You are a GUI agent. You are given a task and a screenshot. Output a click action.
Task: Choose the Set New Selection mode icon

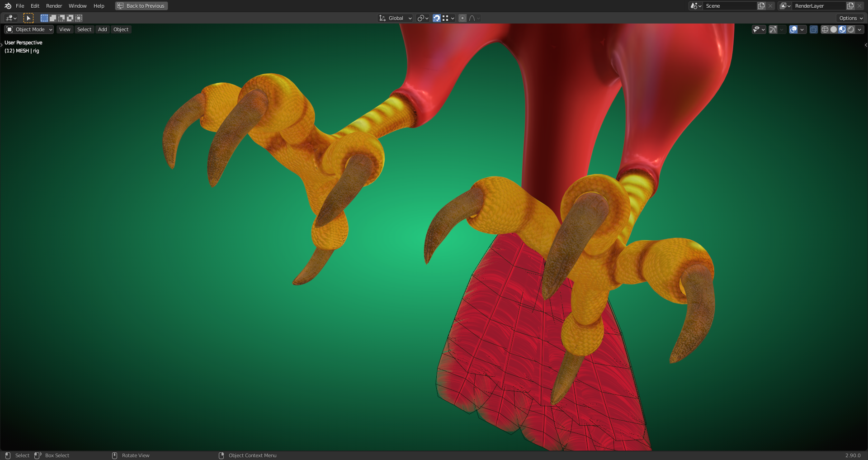pos(44,18)
